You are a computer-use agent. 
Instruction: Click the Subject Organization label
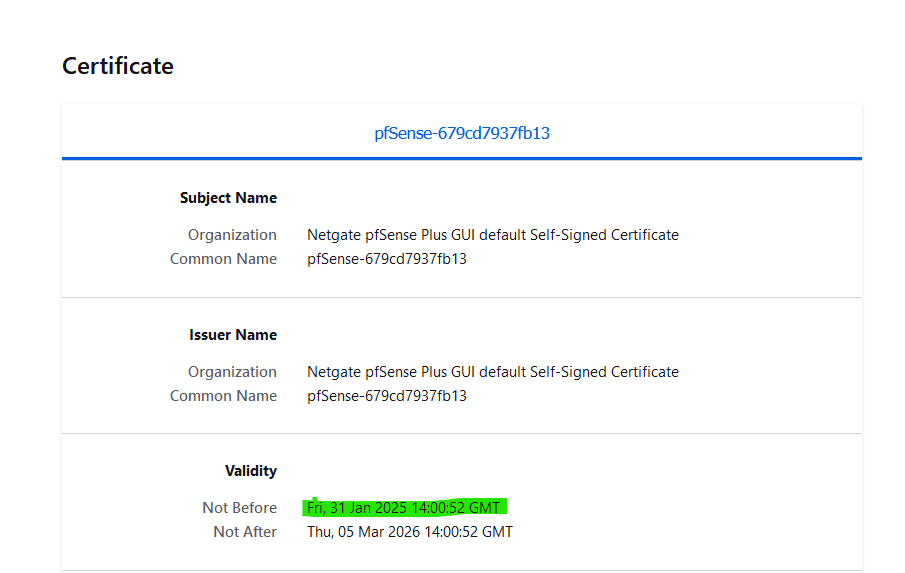(x=232, y=235)
